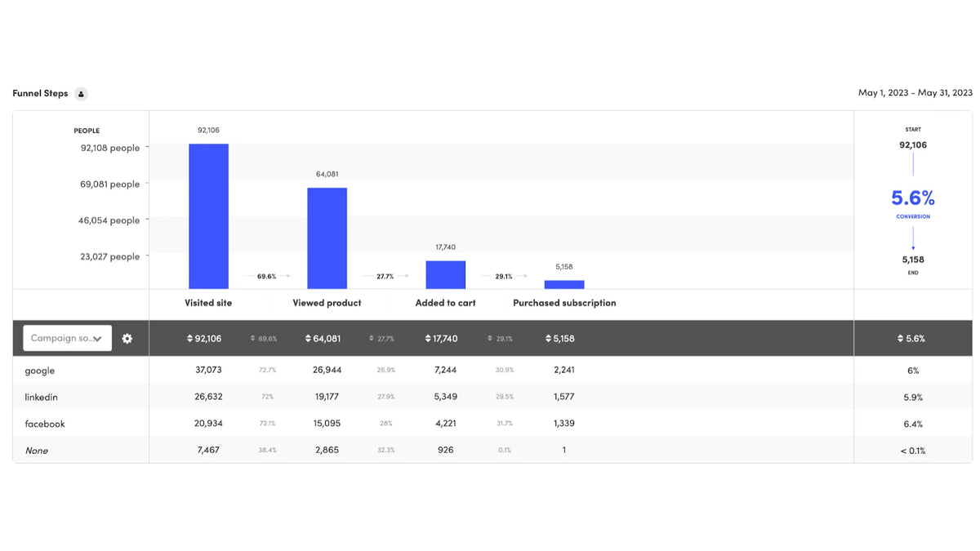Click the facebook 6.4% conversion cell

point(913,424)
